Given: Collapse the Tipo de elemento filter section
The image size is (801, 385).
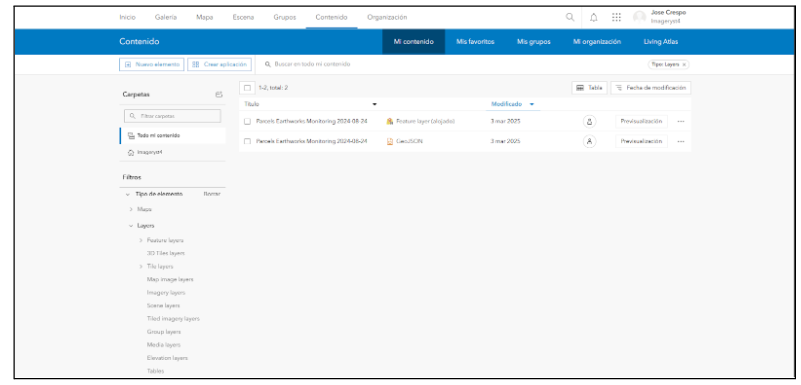Looking at the screenshot, I should pyautogui.click(x=128, y=194).
